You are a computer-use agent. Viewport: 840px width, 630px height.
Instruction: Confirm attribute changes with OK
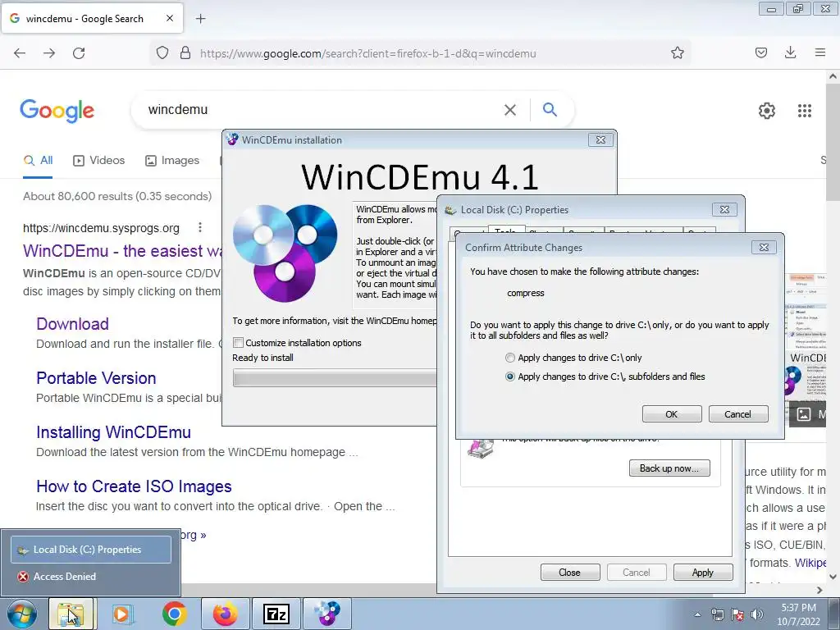pyautogui.click(x=672, y=414)
